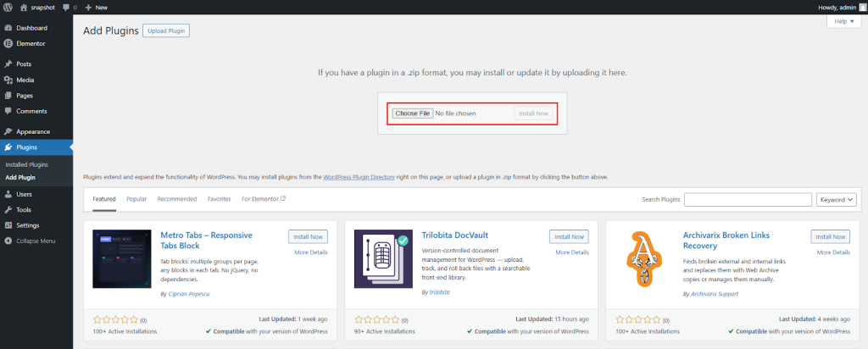Screen dimensions: 868x349
Task: Click the Collapse Menu label
Action: [x=36, y=241]
